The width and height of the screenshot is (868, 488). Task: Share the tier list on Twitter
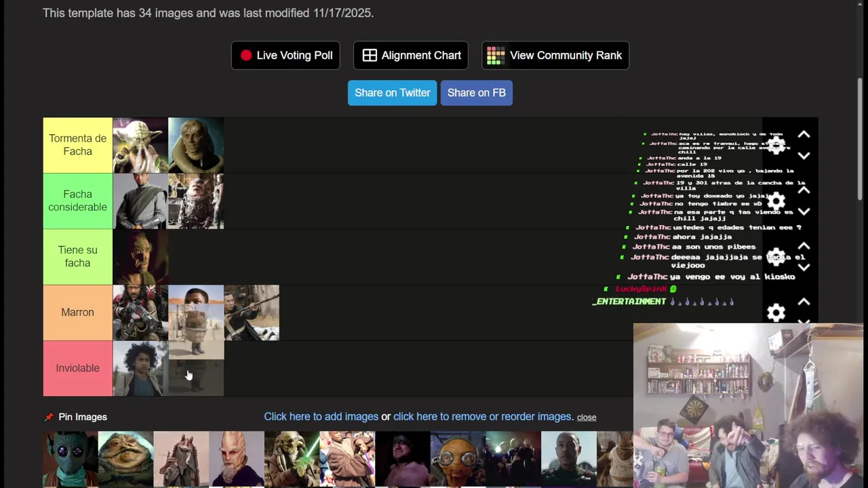(x=392, y=93)
